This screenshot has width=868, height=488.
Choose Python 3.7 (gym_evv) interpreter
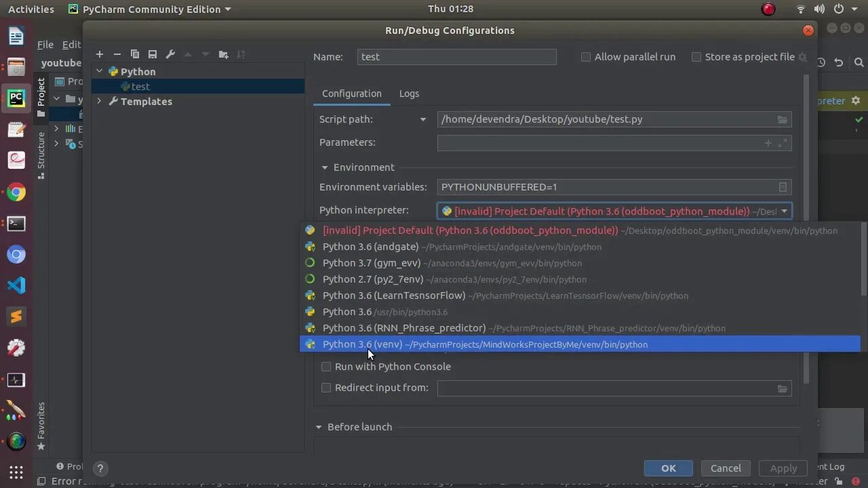[x=580, y=263]
